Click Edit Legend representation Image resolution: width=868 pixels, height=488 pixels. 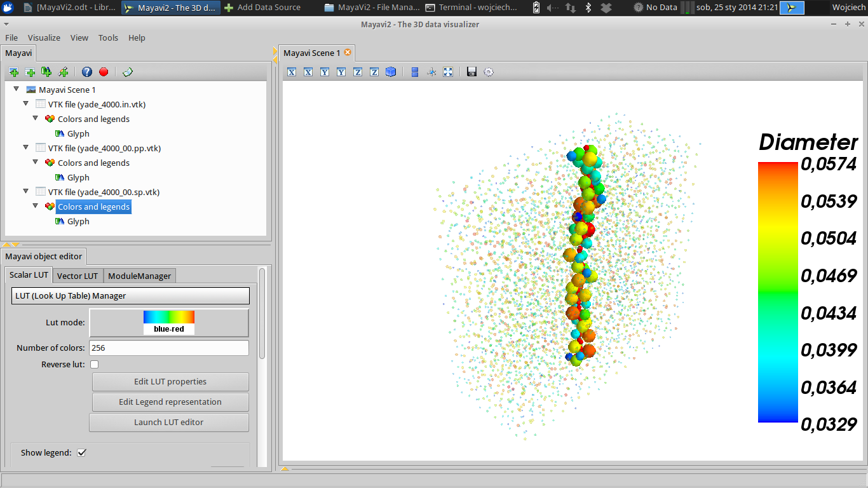170,402
